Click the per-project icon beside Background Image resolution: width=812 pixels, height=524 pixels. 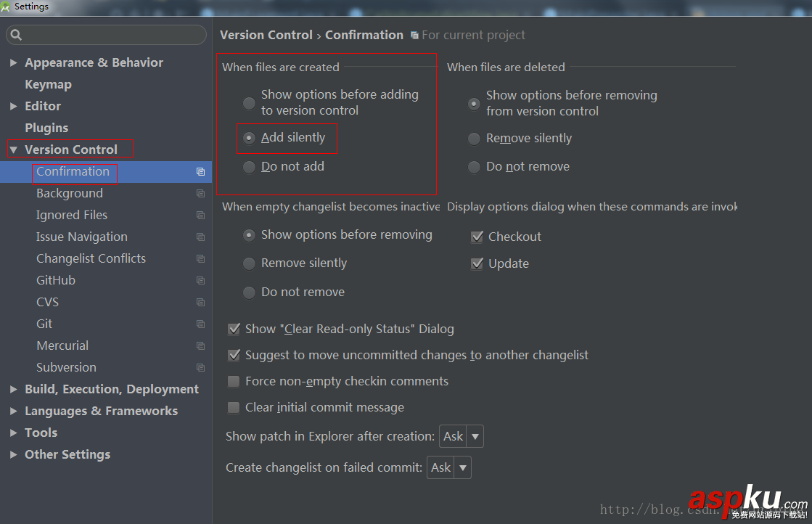pos(200,193)
